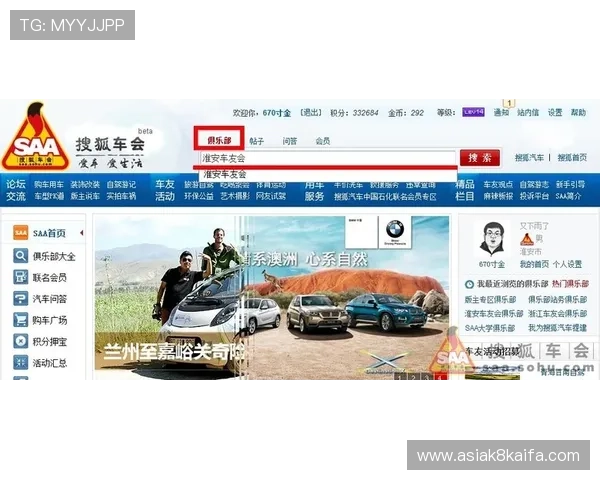
Task: Open 浙江车友会俱乐部 in recent clubs
Action: 558,314
